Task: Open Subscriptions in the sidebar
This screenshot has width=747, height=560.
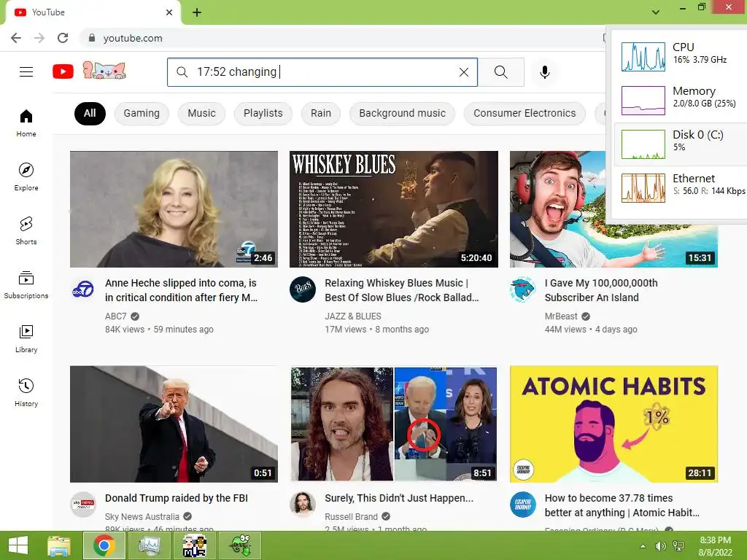Action: pyautogui.click(x=26, y=285)
